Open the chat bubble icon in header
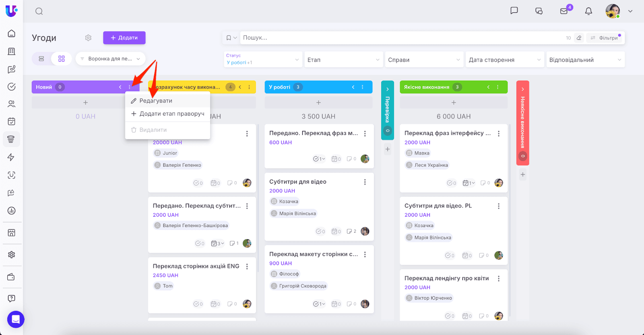The image size is (644, 335). click(514, 11)
